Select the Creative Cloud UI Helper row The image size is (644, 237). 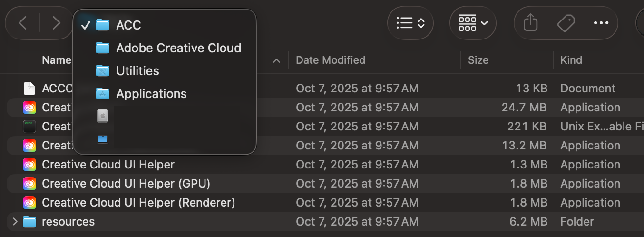[x=108, y=165]
